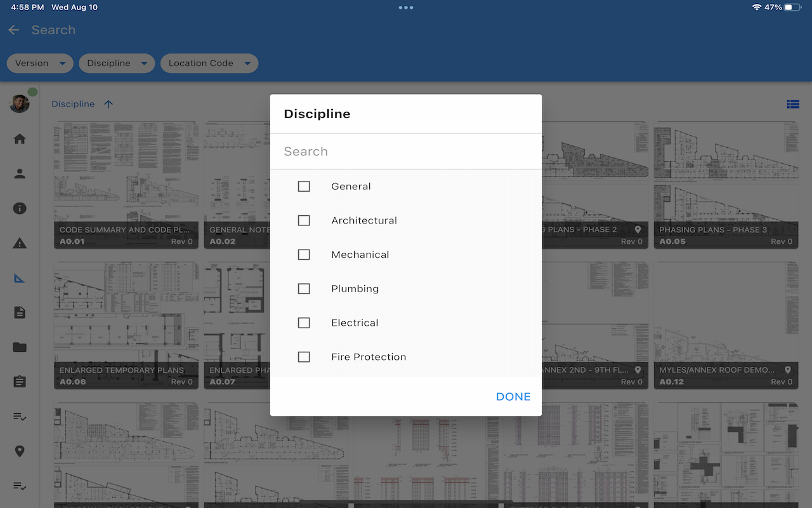This screenshot has width=812, height=508.
Task: Open the person/contacts sidebar icon
Action: [x=20, y=173]
